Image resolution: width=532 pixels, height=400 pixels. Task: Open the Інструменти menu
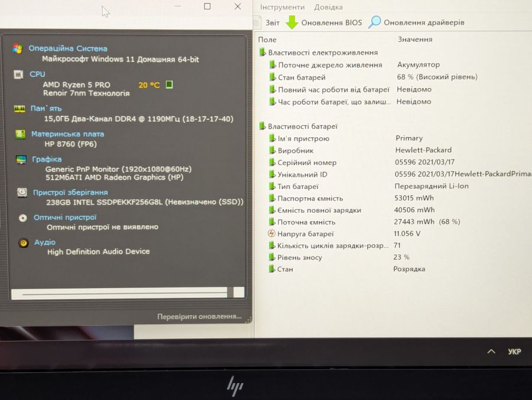(x=283, y=7)
